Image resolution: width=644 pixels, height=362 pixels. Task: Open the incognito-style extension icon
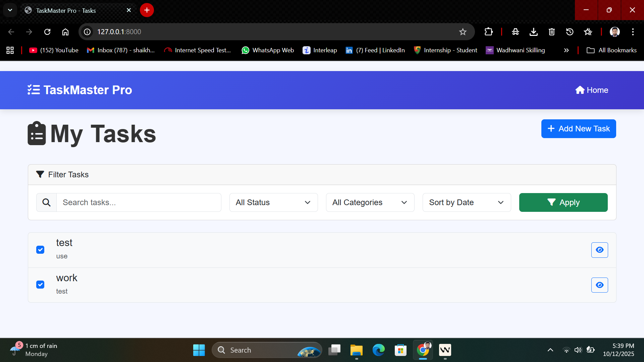coord(516,32)
